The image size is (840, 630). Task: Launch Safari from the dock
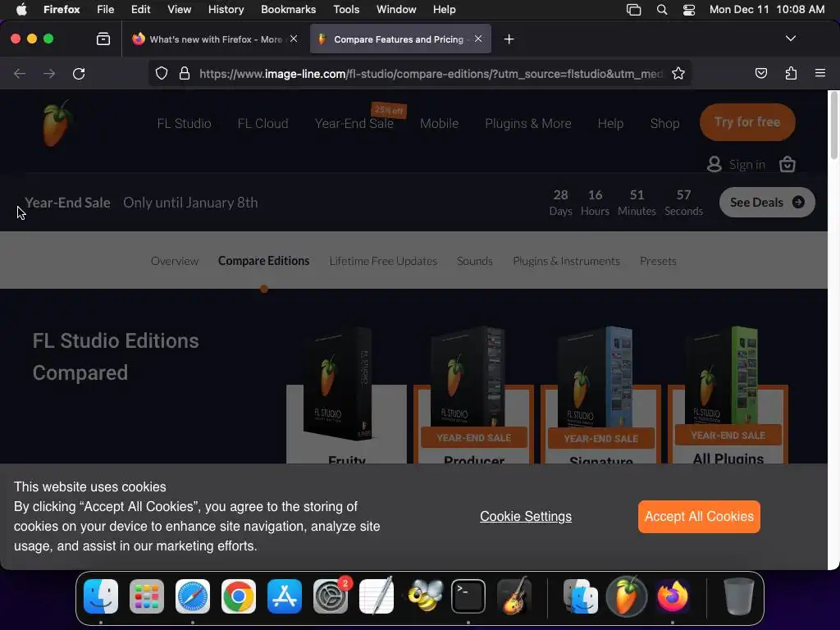[x=193, y=596]
